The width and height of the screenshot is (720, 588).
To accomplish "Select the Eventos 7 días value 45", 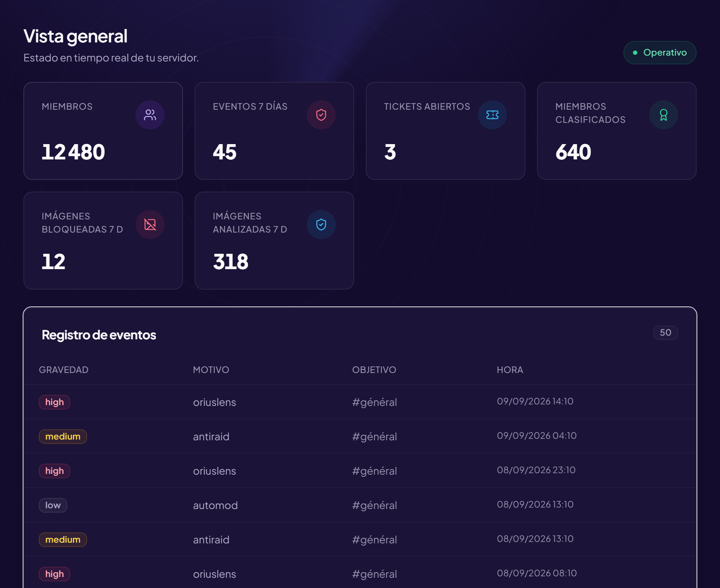I will 225,152.
